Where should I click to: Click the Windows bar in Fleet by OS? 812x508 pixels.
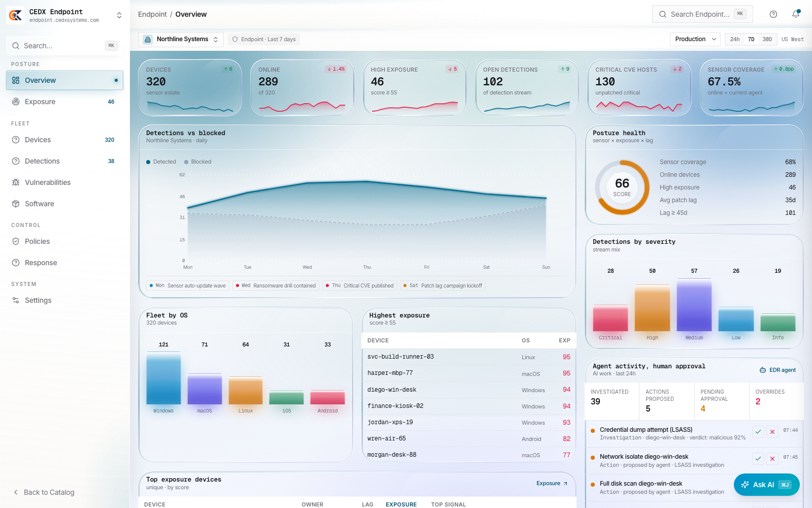(163, 378)
